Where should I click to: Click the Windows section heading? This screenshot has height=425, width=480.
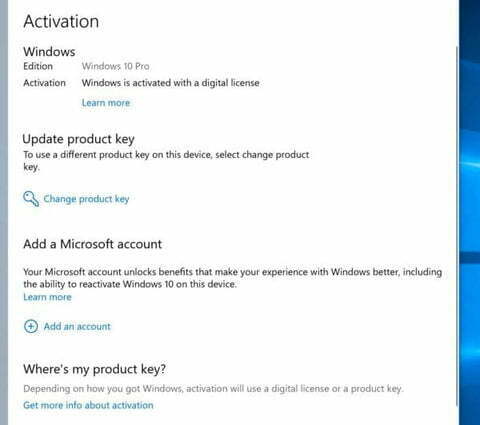[49, 52]
